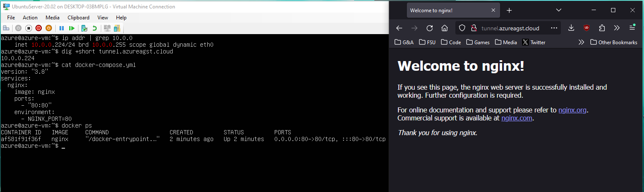Open the Twitter bookmark
Image resolution: width=644 pixels, height=192 pixels.
click(533, 42)
